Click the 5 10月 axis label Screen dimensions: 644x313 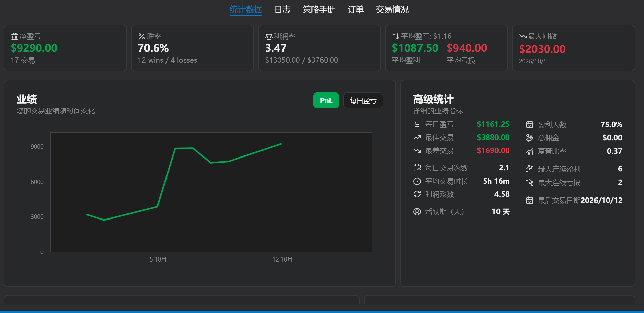point(158,259)
